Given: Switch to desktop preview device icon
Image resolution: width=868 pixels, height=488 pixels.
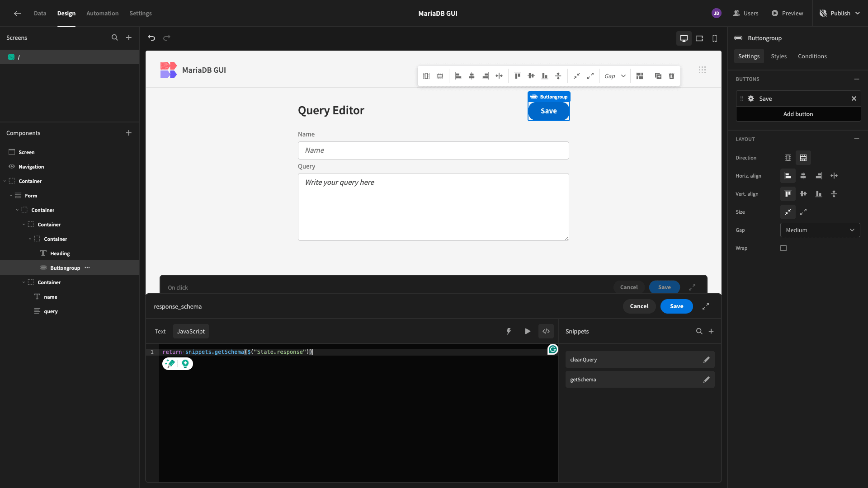Looking at the screenshot, I should click(x=684, y=38).
